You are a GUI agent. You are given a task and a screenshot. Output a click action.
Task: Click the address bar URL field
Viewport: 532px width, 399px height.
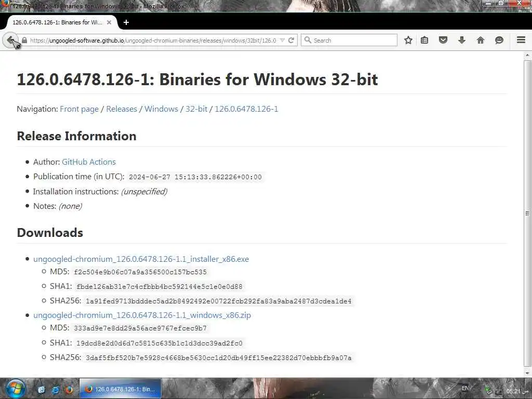pyautogui.click(x=153, y=41)
